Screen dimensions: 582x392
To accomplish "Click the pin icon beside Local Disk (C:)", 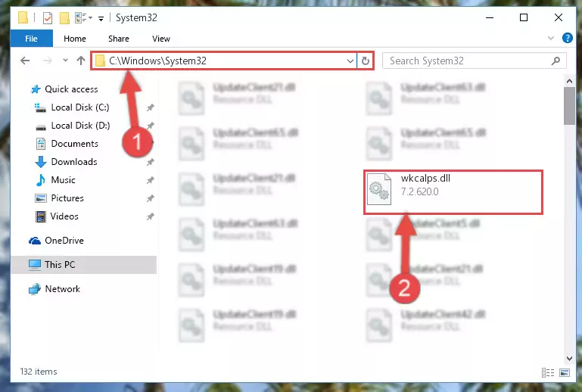I will (151, 107).
